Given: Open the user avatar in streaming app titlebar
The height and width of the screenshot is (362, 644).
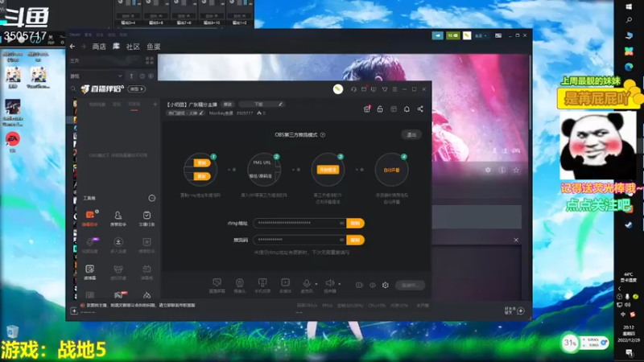Looking at the screenshot, I should pyautogui.click(x=337, y=89).
